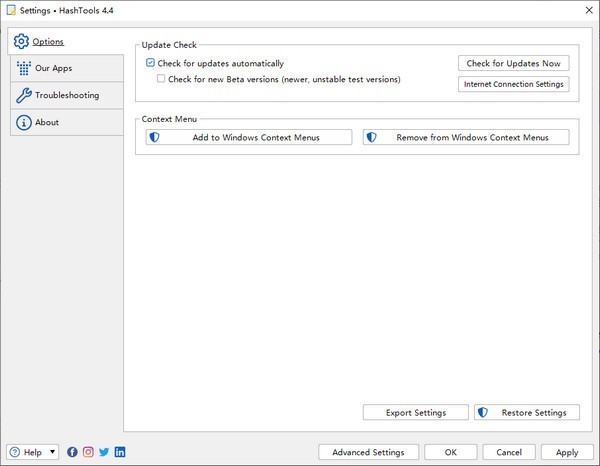The width and height of the screenshot is (600, 466).
Task: Click the Our Apps grid icon
Action: tap(22, 69)
